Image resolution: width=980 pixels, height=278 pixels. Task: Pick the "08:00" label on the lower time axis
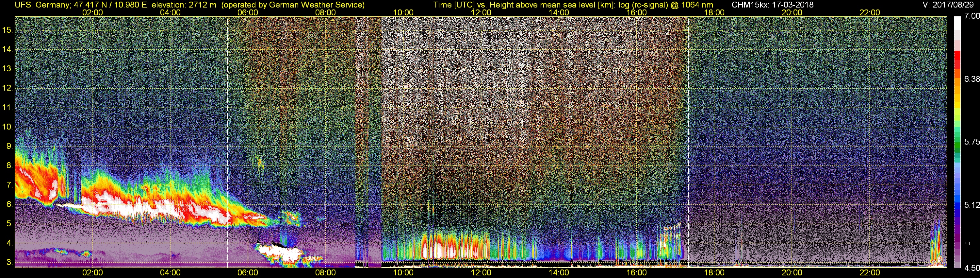coord(326,273)
